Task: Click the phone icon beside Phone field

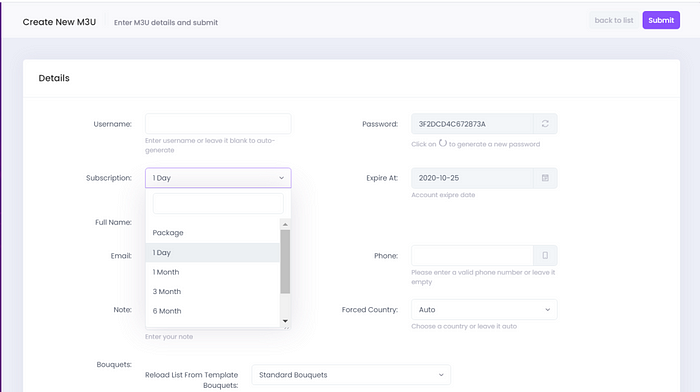Action: point(545,255)
